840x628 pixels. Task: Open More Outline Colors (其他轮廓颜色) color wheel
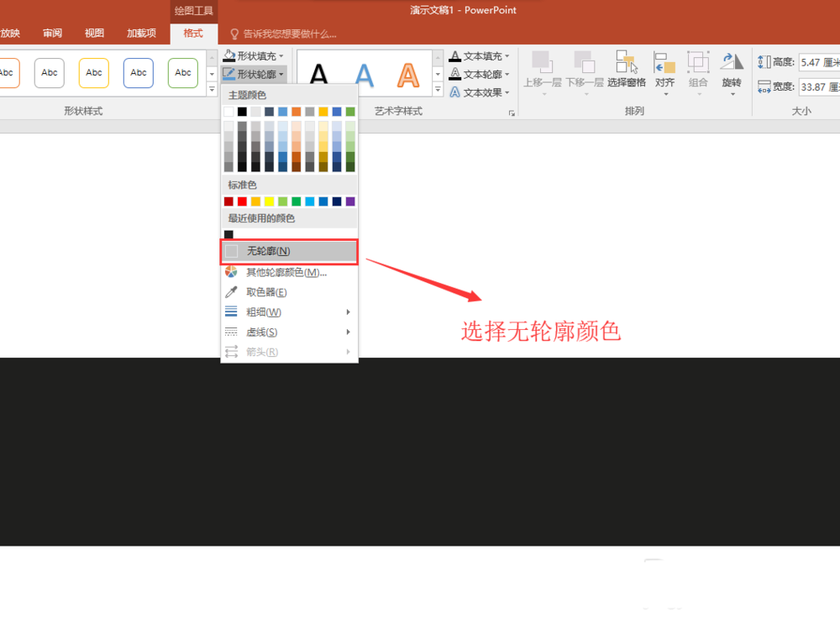pyautogui.click(x=231, y=272)
